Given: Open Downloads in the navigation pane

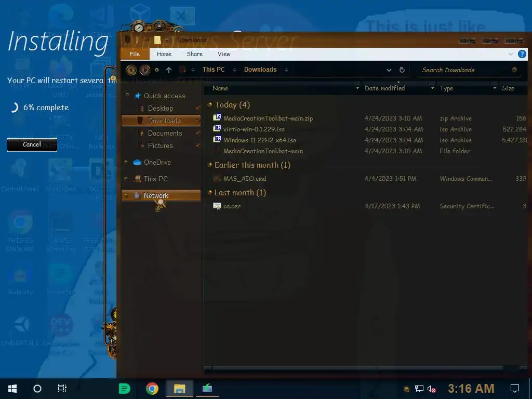Looking at the screenshot, I should (161, 121).
